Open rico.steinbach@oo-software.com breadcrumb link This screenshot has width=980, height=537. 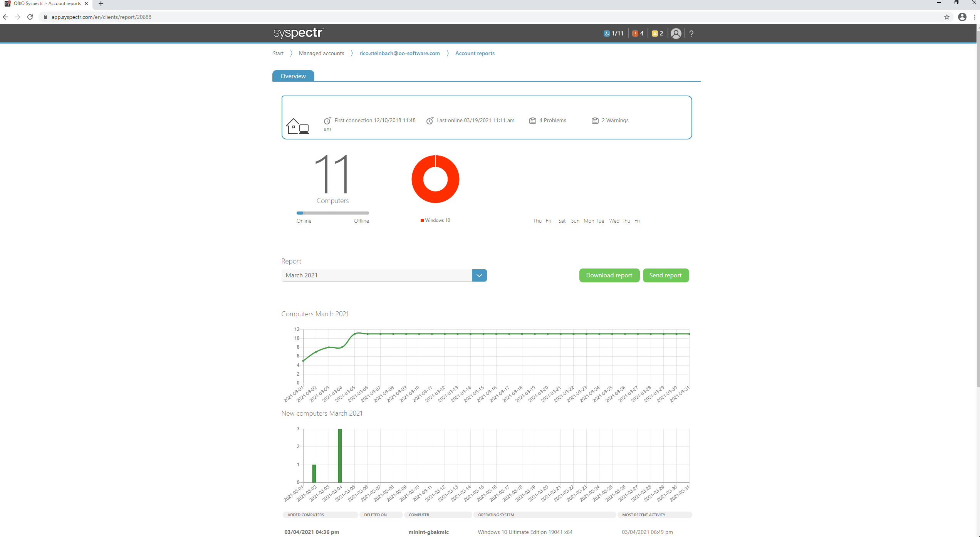(x=399, y=54)
